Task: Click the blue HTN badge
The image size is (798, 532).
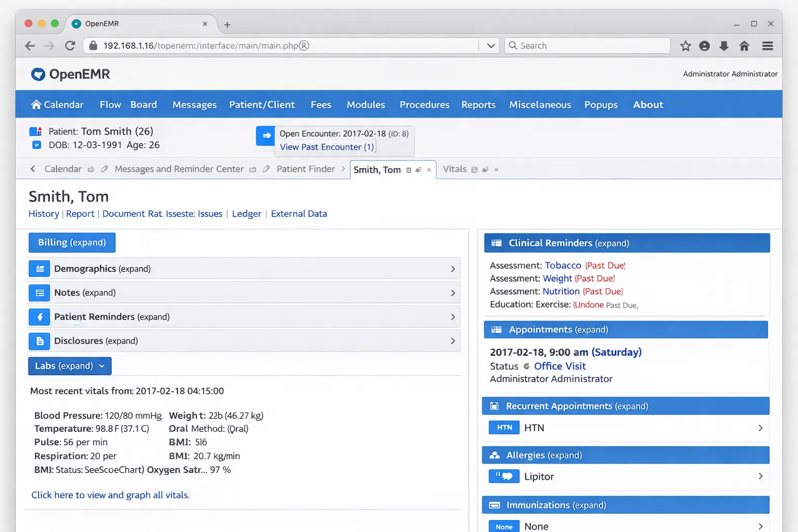Action: coord(504,428)
